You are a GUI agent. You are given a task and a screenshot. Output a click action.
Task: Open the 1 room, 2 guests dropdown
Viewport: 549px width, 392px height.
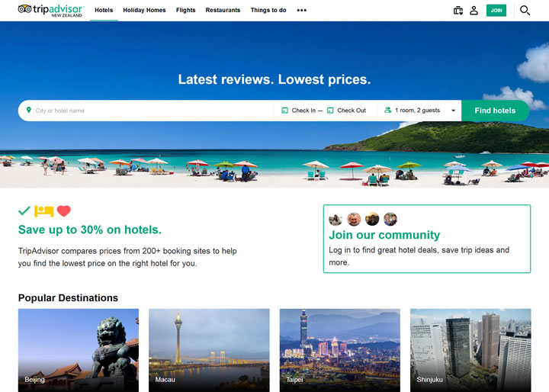coord(417,111)
